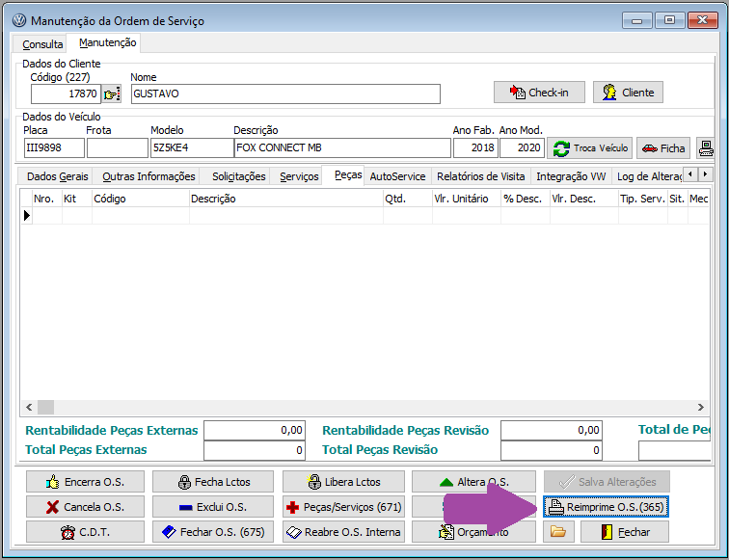Click Rentabilidade Peças Externas value field

tap(255, 430)
